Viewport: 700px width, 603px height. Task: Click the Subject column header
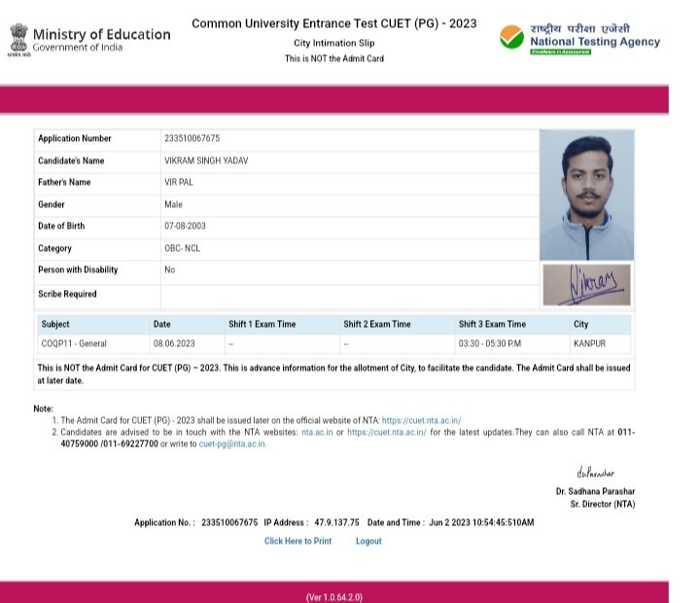point(55,324)
